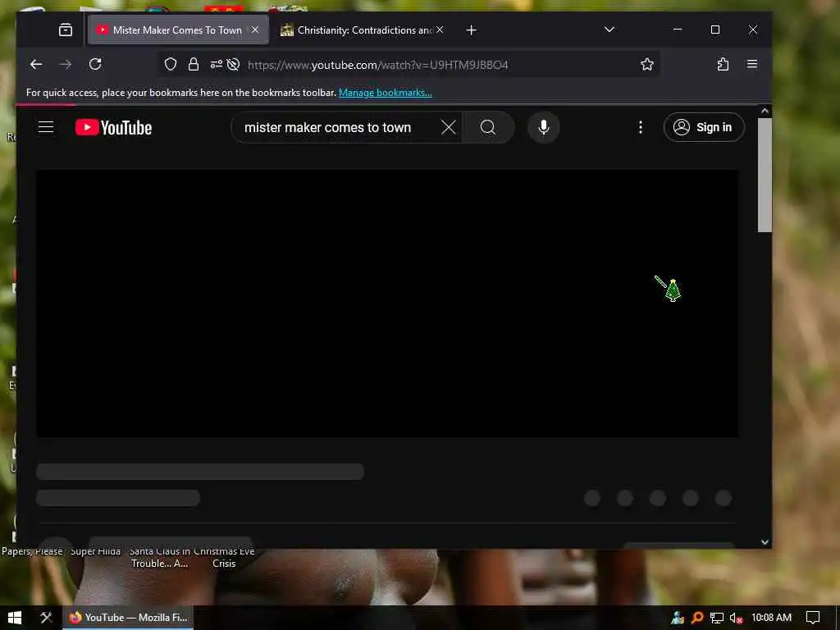Click page scrollbar up arrow
Viewport: 840px width, 630px height.
[x=765, y=112]
